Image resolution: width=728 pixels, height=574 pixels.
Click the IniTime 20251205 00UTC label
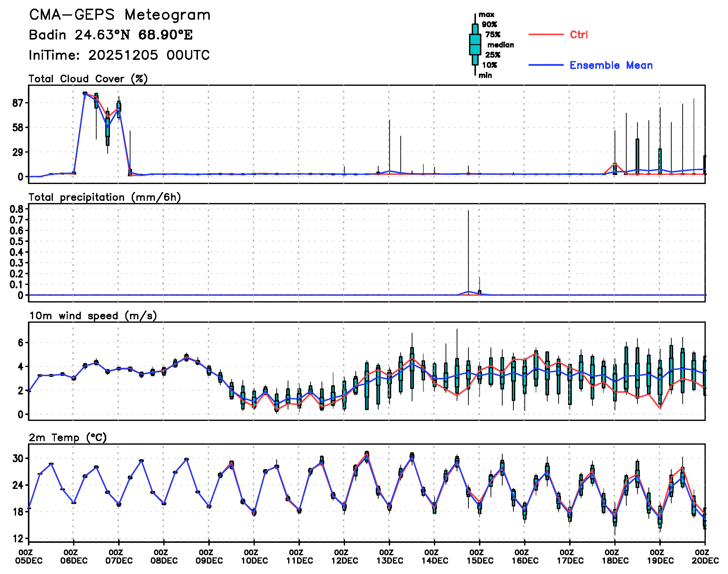[119, 55]
